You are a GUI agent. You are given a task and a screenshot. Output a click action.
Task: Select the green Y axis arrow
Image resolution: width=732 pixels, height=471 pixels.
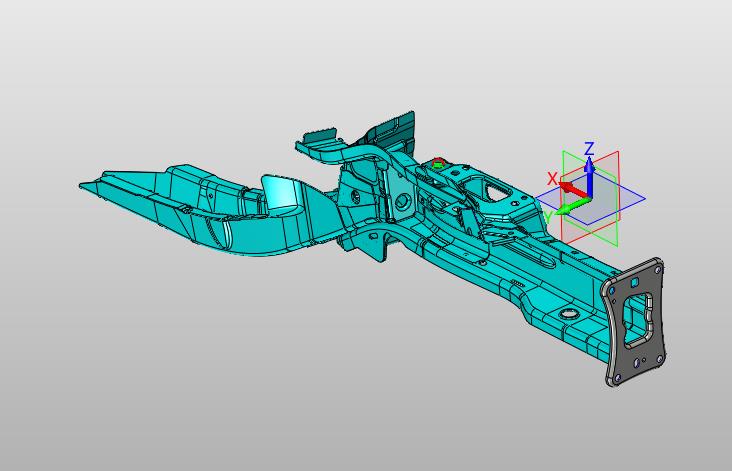[574, 206]
